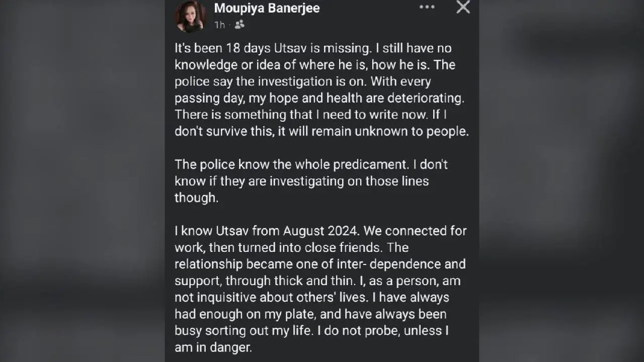Click the phrase "am in danger."
This screenshot has height=362, width=644.
213,347
